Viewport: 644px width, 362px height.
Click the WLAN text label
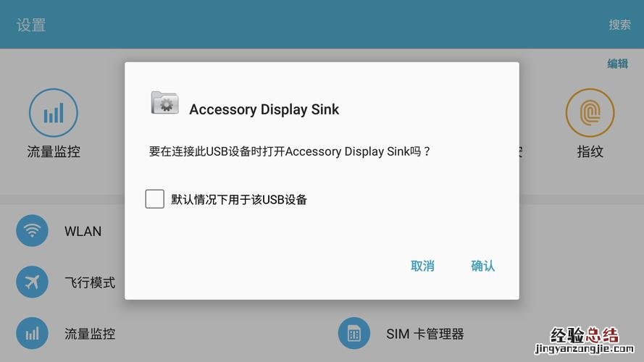pyautogui.click(x=83, y=231)
